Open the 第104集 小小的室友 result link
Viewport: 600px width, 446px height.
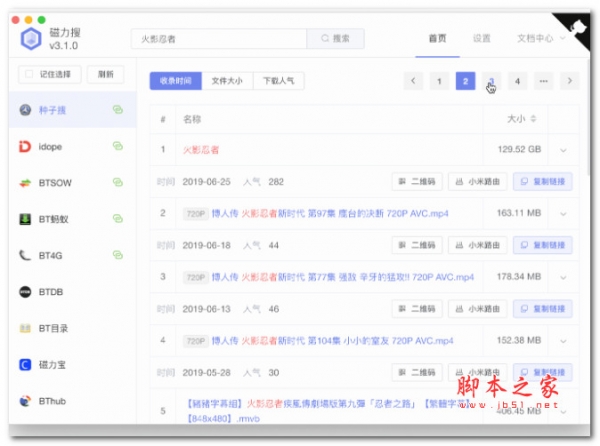pyautogui.click(x=333, y=340)
